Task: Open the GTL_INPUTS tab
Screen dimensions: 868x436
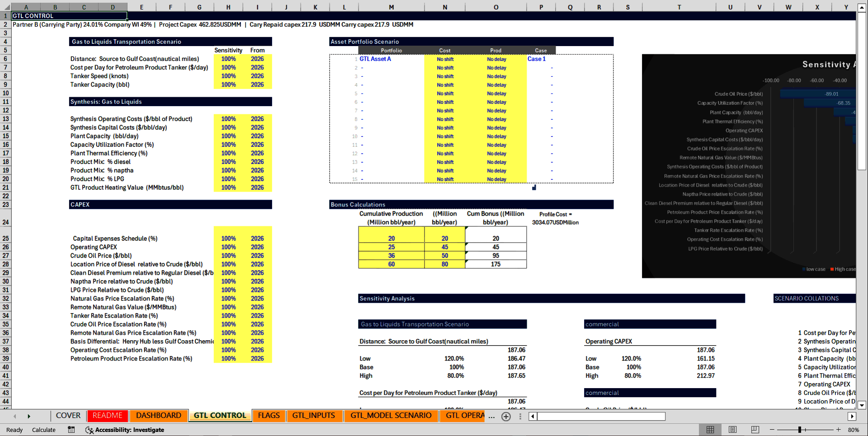Action: click(x=315, y=415)
